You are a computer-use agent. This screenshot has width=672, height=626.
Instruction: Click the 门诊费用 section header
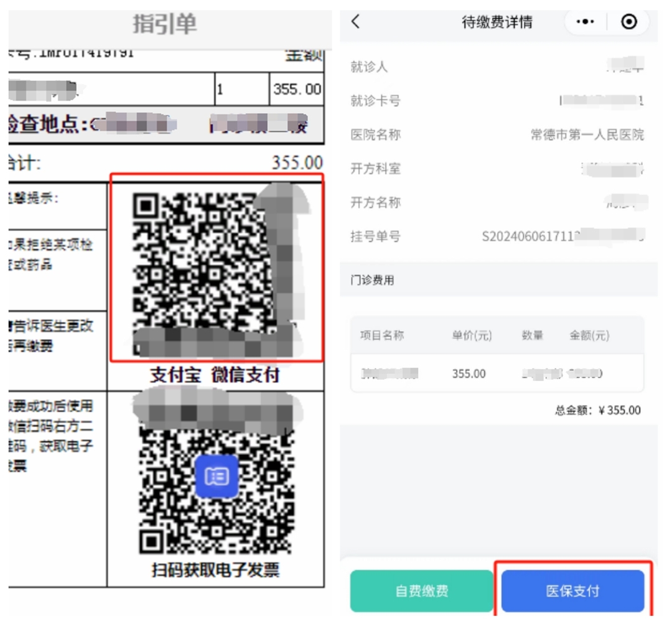372,280
